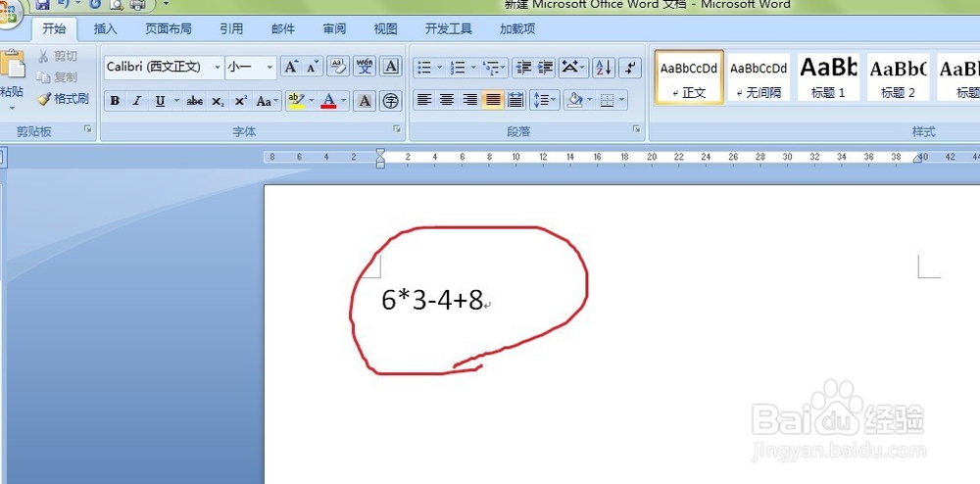
Task: Apply character shading (gray A) icon
Action: (365, 101)
